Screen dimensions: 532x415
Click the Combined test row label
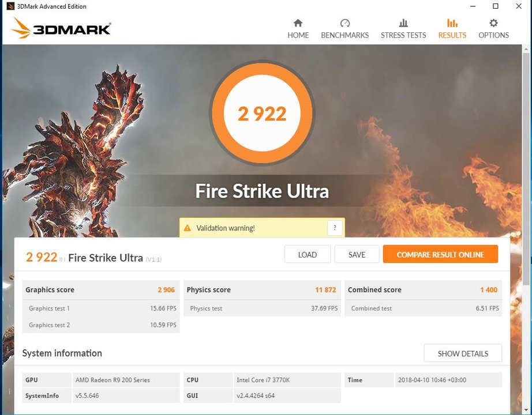point(372,308)
